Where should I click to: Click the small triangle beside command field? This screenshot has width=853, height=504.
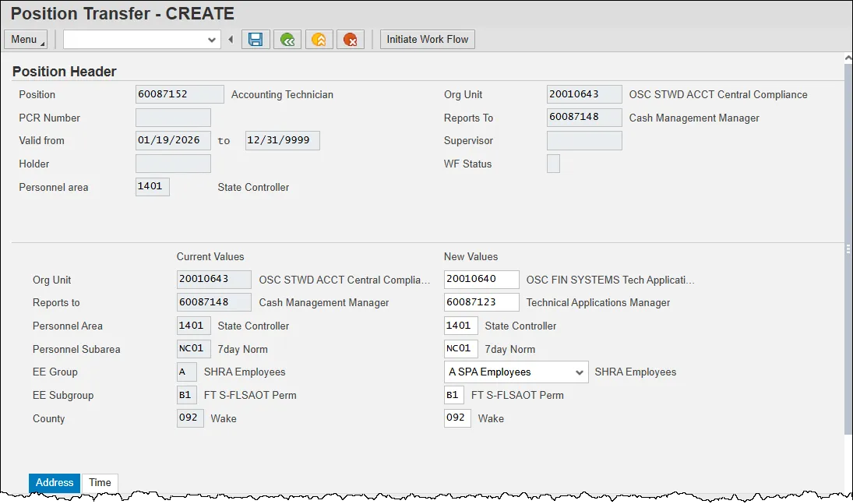[231, 40]
